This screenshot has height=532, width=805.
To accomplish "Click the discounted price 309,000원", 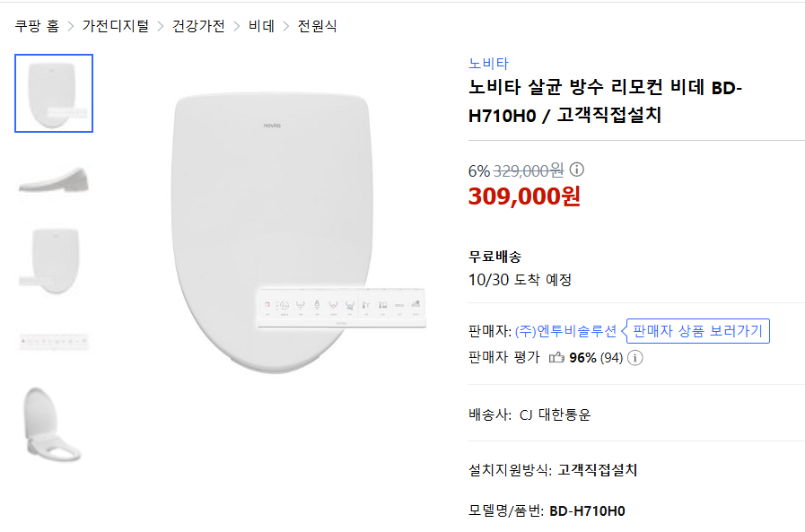I will click(522, 196).
